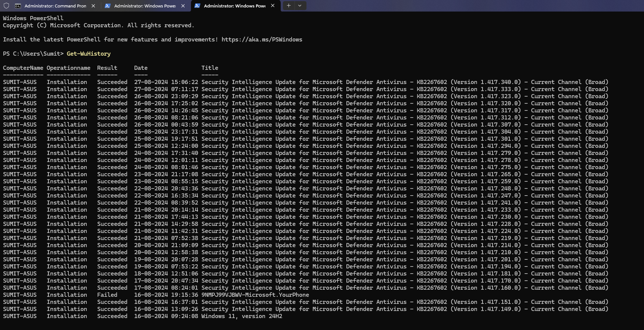Click the Title column header

coord(210,68)
